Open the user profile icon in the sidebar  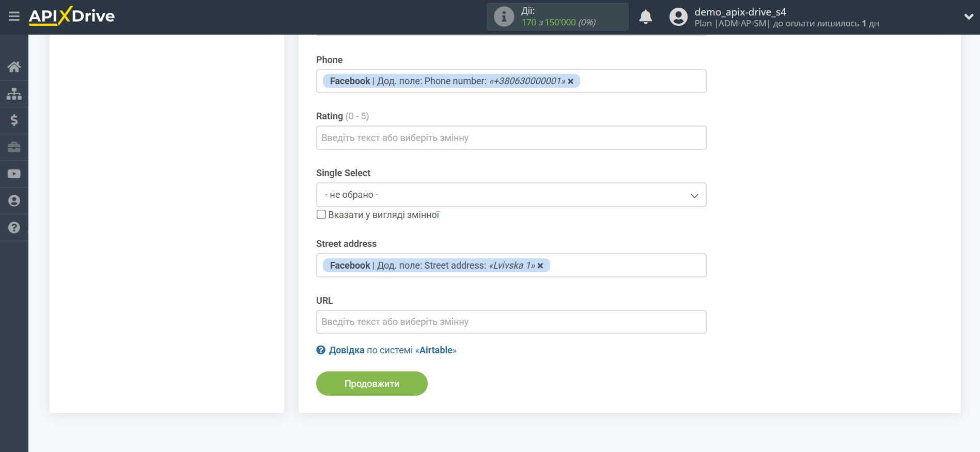[x=14, y=201]
